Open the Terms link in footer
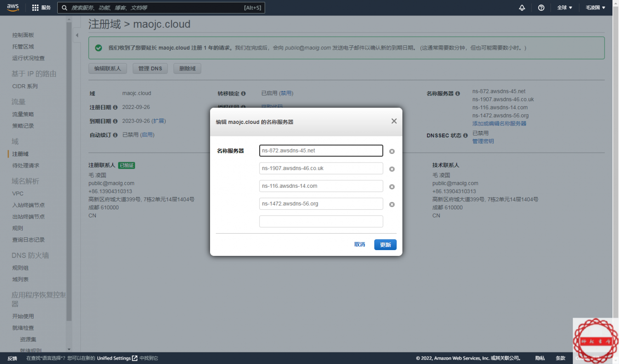Image resolution: width=619 pixels, height=364 pixels. (x=560, y=358)
